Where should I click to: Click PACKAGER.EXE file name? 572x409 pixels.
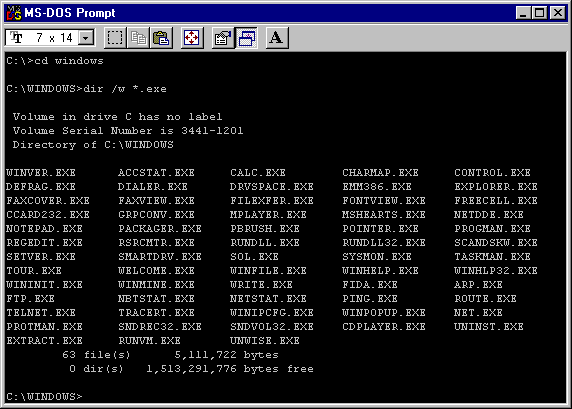pos(160,229)
